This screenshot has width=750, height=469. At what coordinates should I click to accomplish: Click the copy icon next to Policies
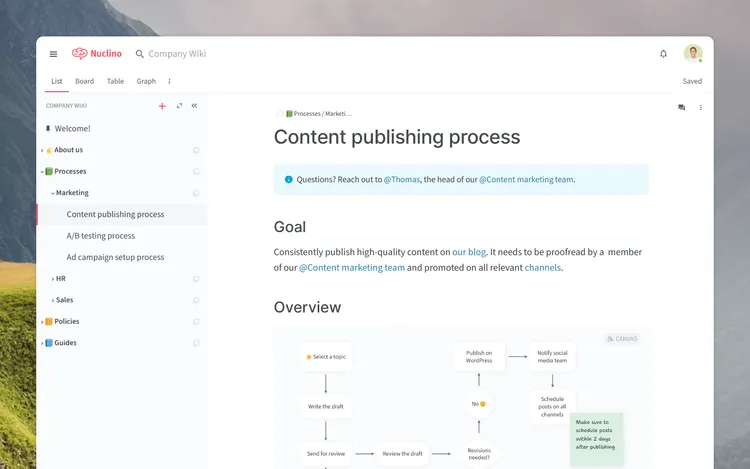click(x=196, y=322)
